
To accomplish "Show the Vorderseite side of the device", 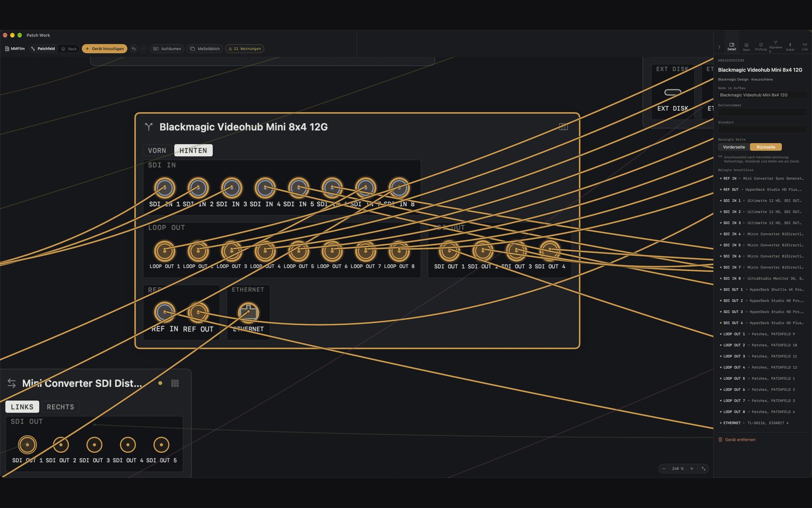I will tap(734, 147).
